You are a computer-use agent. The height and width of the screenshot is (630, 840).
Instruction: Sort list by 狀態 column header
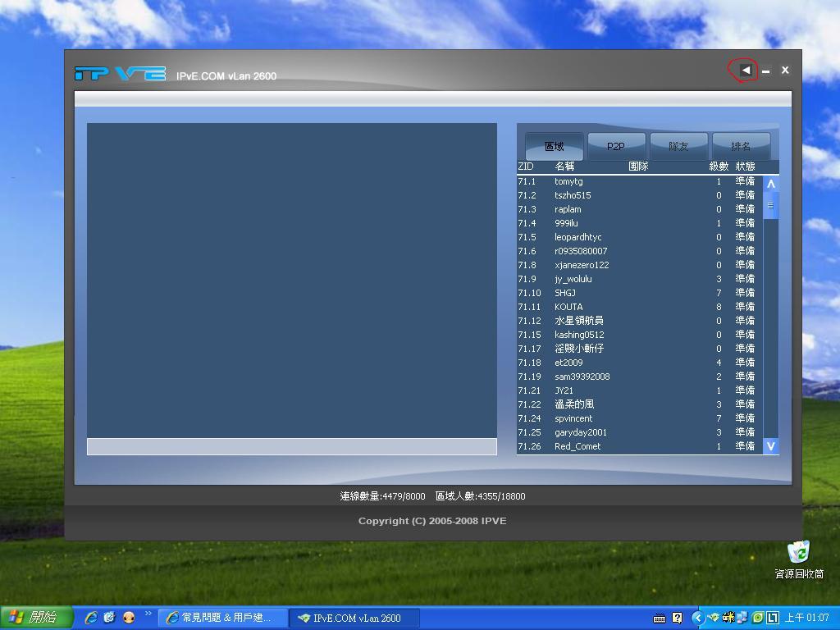click(745, 167)
